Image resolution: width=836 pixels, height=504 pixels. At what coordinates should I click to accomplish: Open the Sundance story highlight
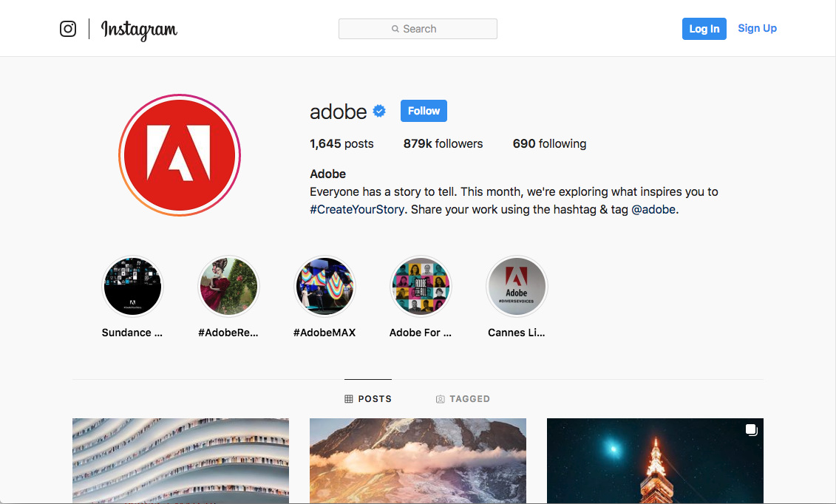pos(132,287)
